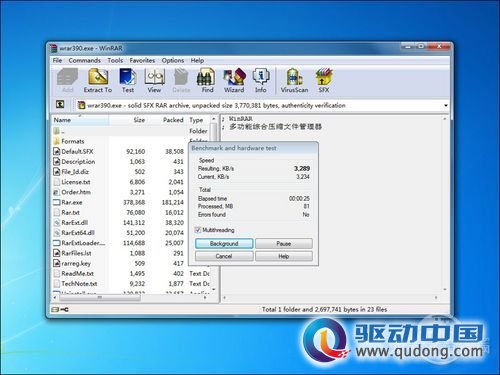The height and width of the screenshot is (375, 500).
Task: Click the Order.htm file icon
Action: point(56,192)
